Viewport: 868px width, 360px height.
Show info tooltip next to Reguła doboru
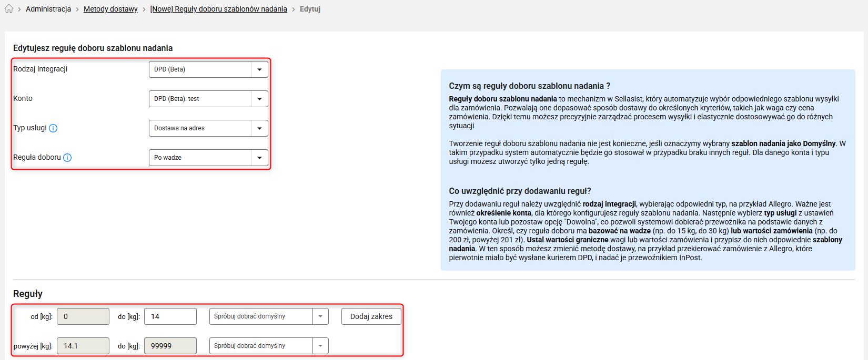67,158
